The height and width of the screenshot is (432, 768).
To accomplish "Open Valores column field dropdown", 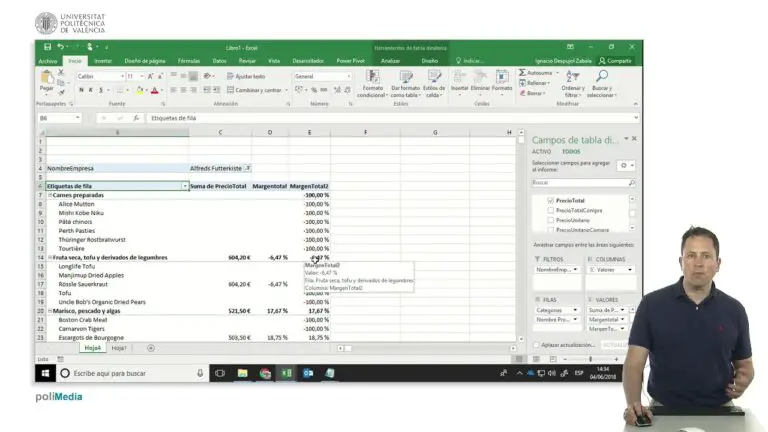I will point(629,269).
